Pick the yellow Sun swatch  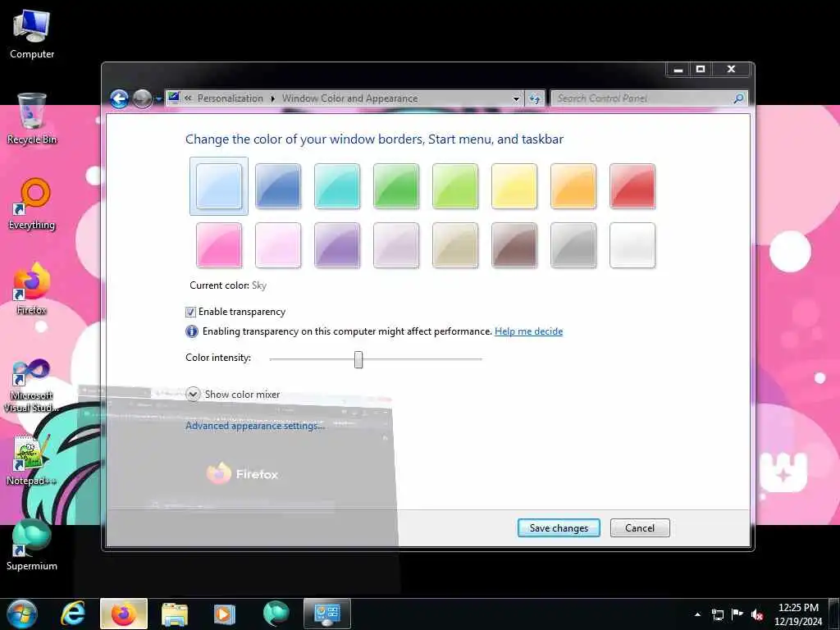point(514,186)
